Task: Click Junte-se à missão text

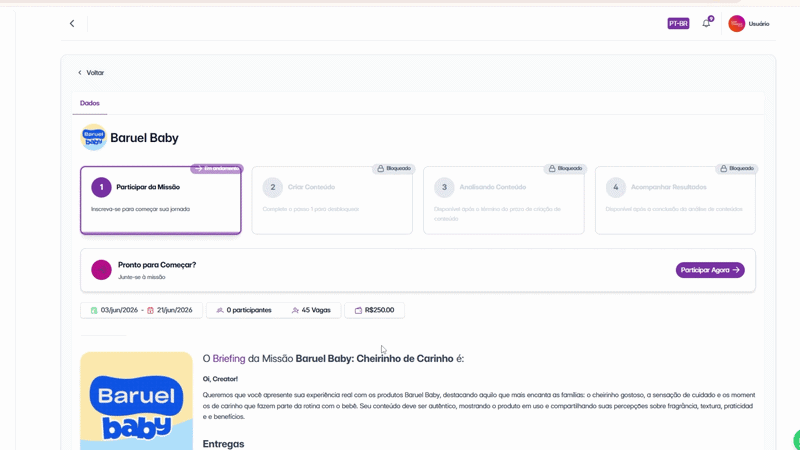Action: tap(141, 277)
